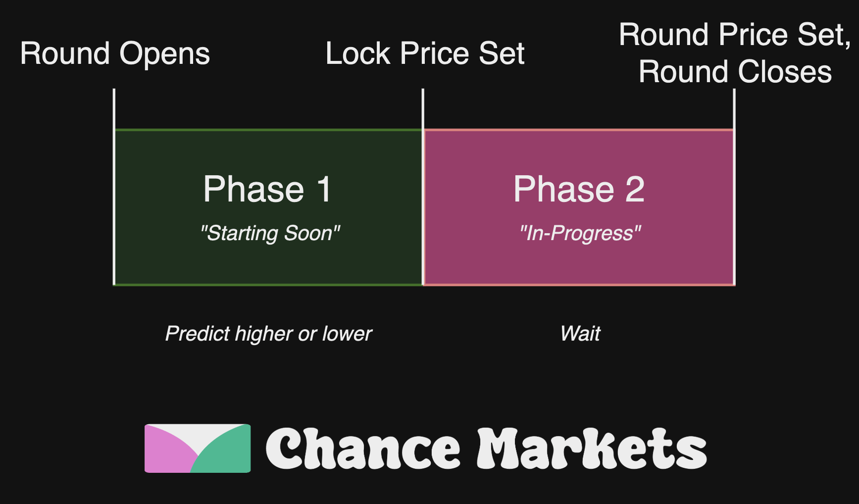Click the Lock Price Set label

tap(425, 53)
